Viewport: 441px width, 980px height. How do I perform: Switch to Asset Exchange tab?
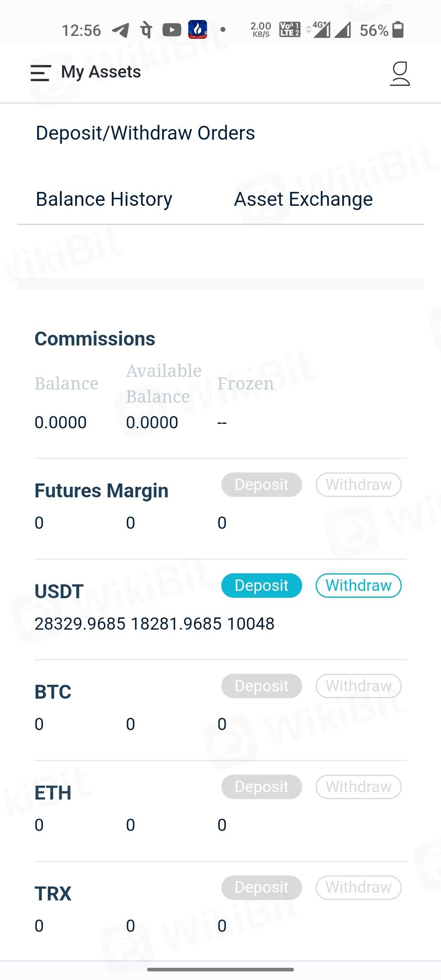[x=303, y=199]
